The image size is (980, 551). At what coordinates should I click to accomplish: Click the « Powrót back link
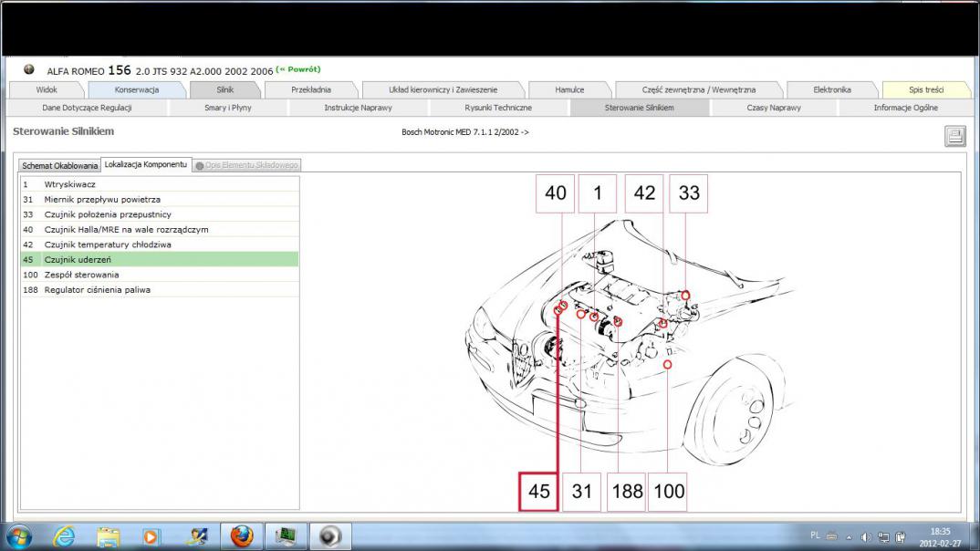(x=298, y=69)
